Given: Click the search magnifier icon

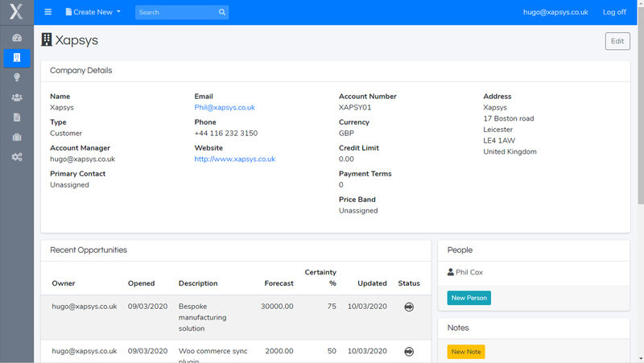Looking at the screenshot, I should click(222, 13).
